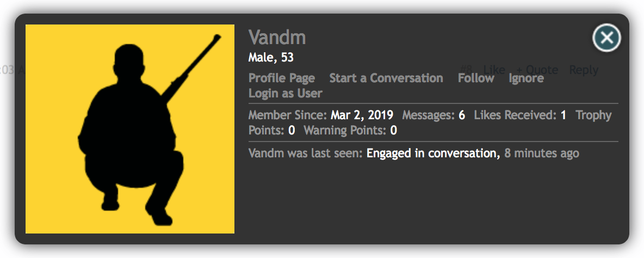Click the rifleman silhouette avatar
This screenshot has width=644, height=258.
coord(130,129)
